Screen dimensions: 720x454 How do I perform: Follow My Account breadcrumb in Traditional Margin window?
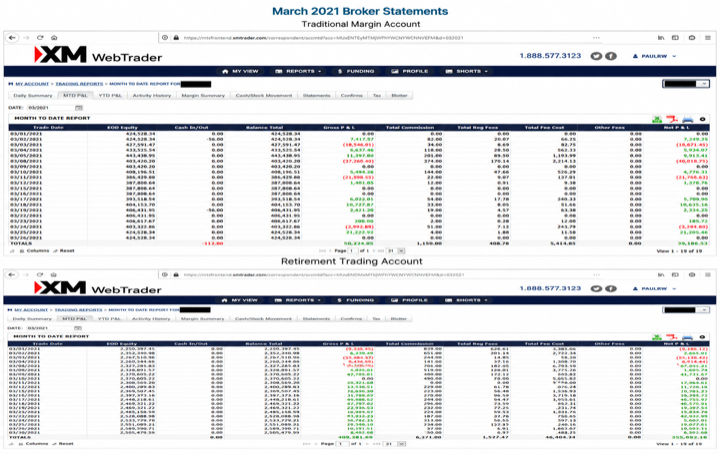32,84
